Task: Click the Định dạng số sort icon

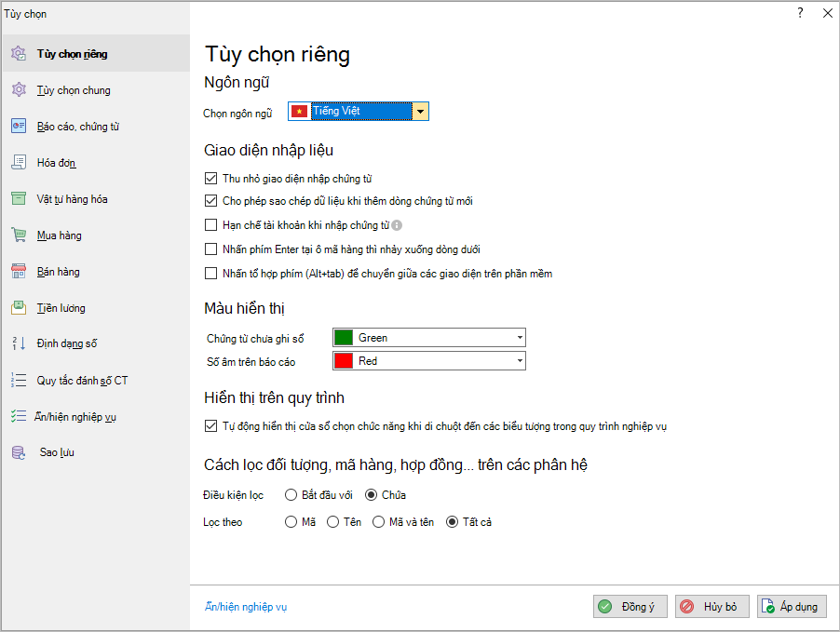Action: pyautogui.click(x=18, y=344)
